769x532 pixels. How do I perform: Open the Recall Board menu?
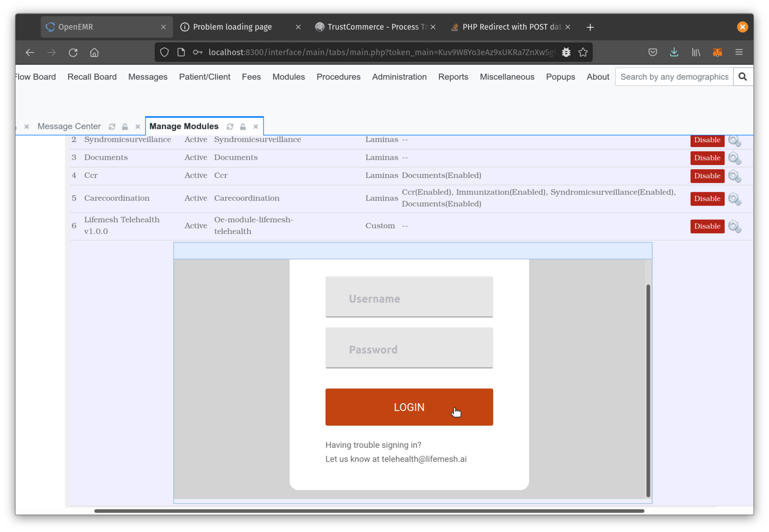(x=92, y=77)
